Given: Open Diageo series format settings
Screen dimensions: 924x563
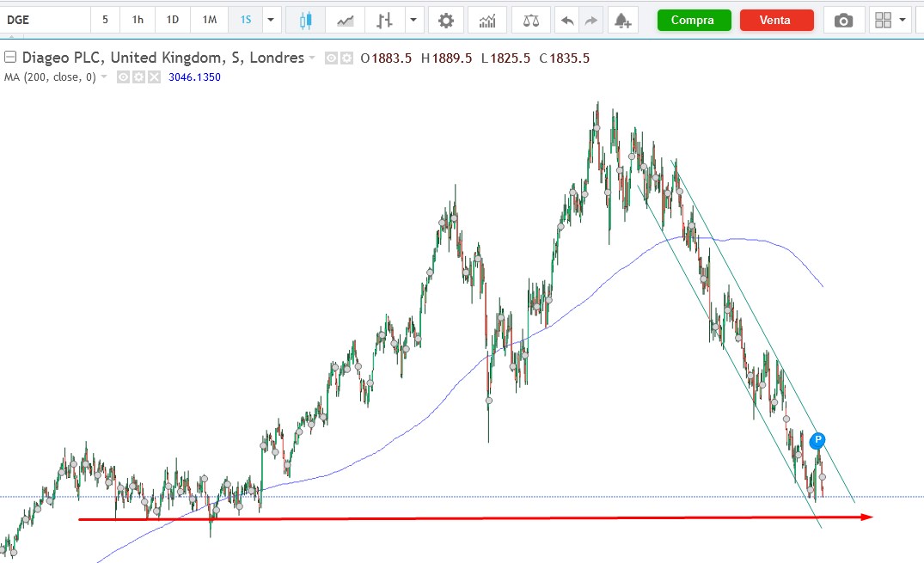Looking at the screenshot, I should click(x=346, y=58).
